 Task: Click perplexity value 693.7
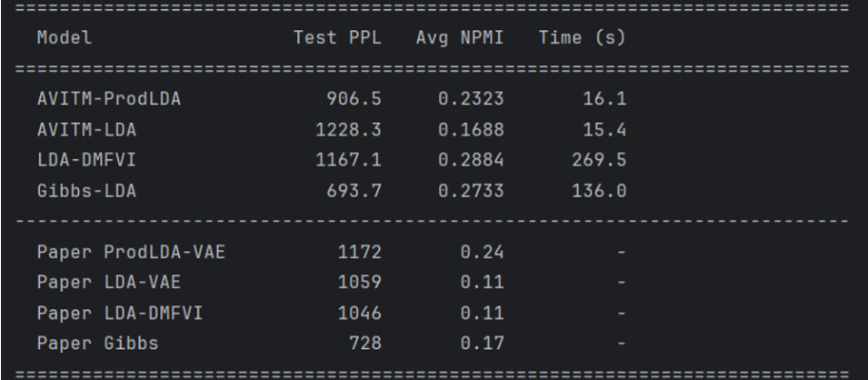[354, 191]
